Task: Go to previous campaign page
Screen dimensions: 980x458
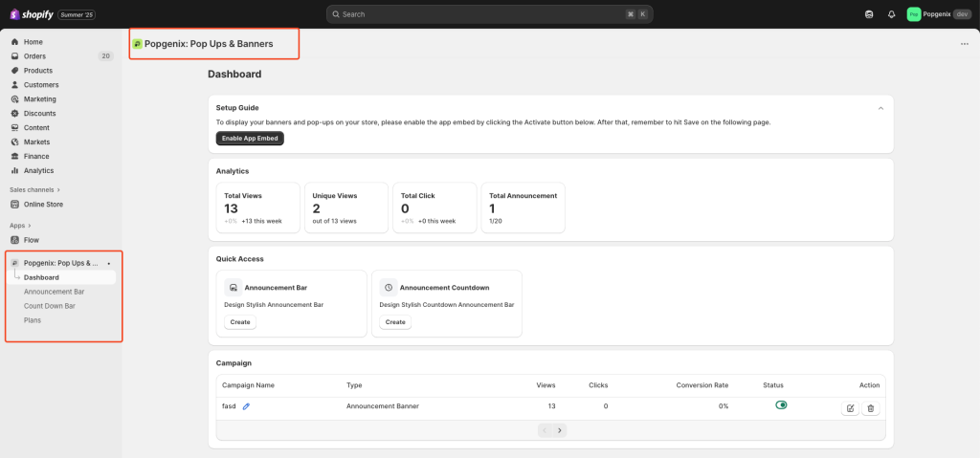Action: [x=545, y=430]
